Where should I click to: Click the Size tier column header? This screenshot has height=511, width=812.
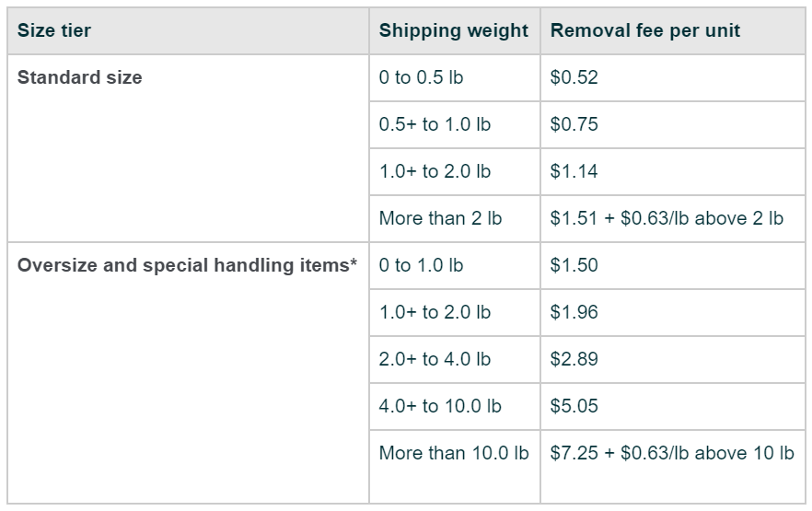[x=54, y=30]
